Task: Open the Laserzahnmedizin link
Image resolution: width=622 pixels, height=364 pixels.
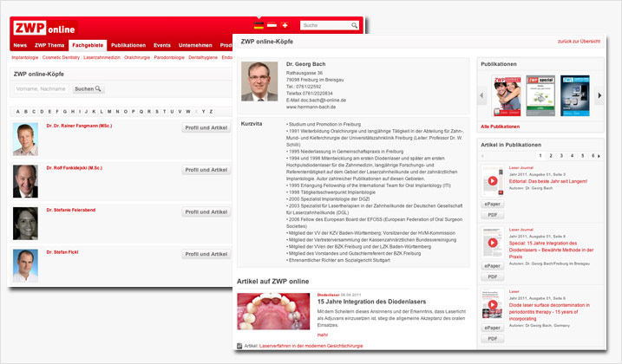Action: tap(101, 57)
